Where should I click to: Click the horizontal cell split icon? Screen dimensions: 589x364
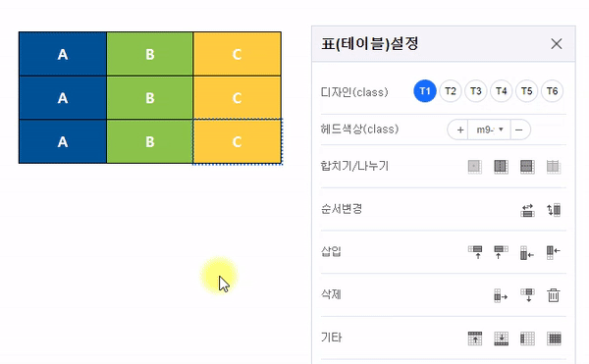pyautogui.click(x=527, y=167)
